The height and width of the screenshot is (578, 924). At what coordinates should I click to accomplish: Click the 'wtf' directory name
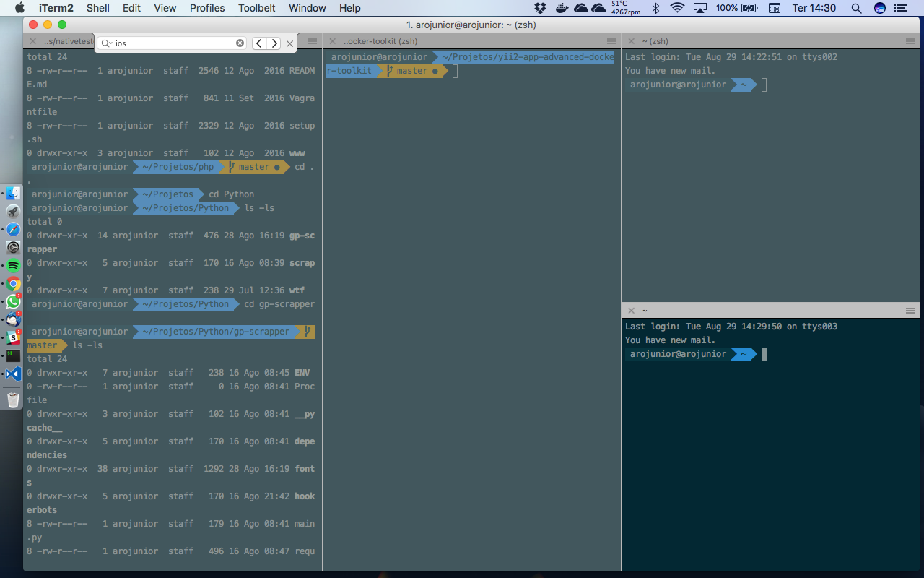[297, 290]
